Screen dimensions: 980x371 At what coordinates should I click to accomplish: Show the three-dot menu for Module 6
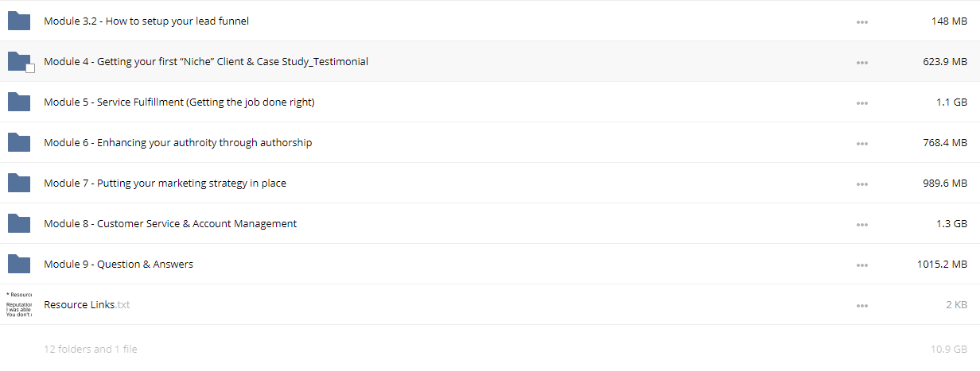[x=861, y=143]
